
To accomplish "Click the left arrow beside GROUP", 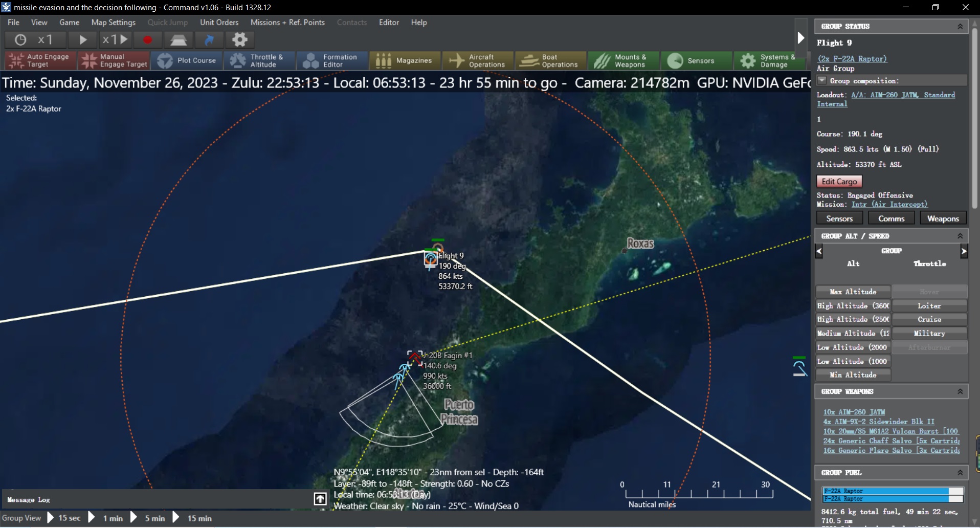I will (x=819, y=251).
